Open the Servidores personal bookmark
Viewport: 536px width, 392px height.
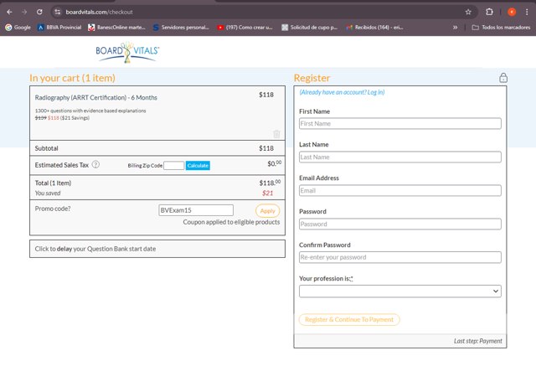[181, 28]
